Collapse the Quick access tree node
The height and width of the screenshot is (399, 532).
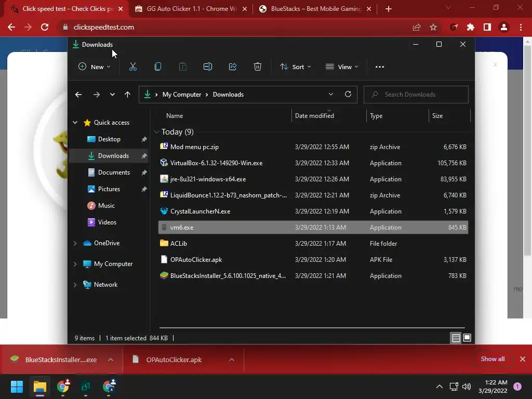click(75, 123)
